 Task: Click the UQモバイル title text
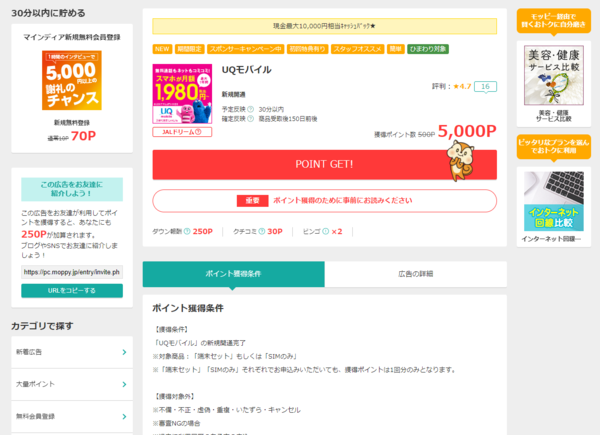point(247,70)
